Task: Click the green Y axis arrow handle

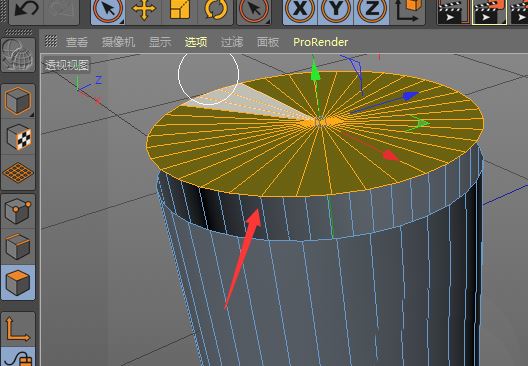Action: (315, 72)
